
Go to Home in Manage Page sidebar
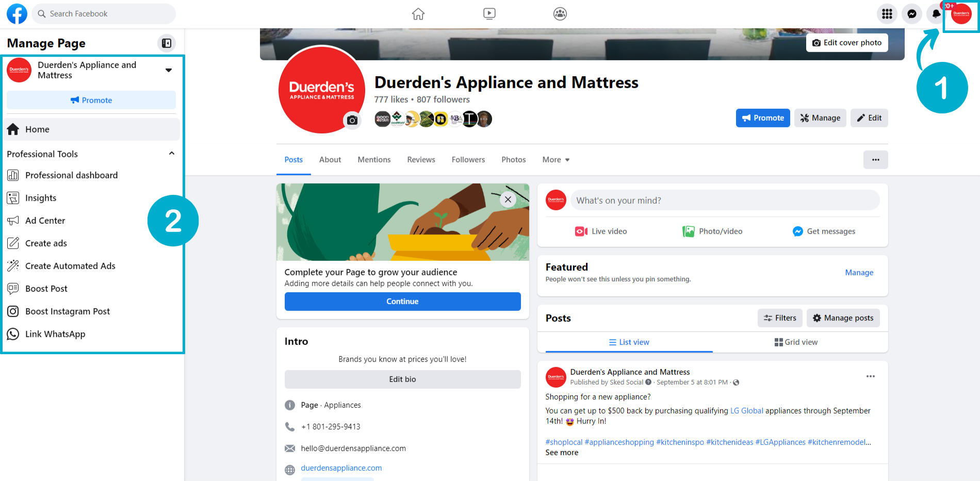[92, 129]
